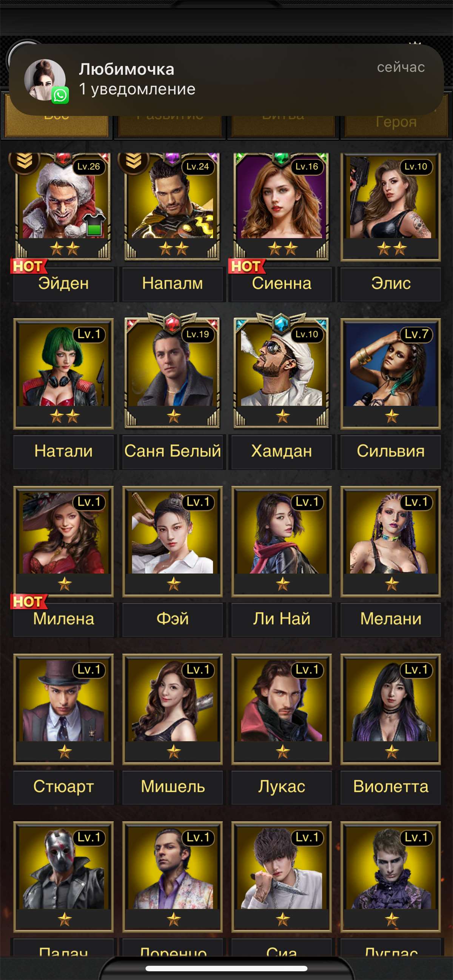This screenshot has width=453, height=980.
Task: Tap the HOT badge on Сиенна
Action: (x=247, y=266)
